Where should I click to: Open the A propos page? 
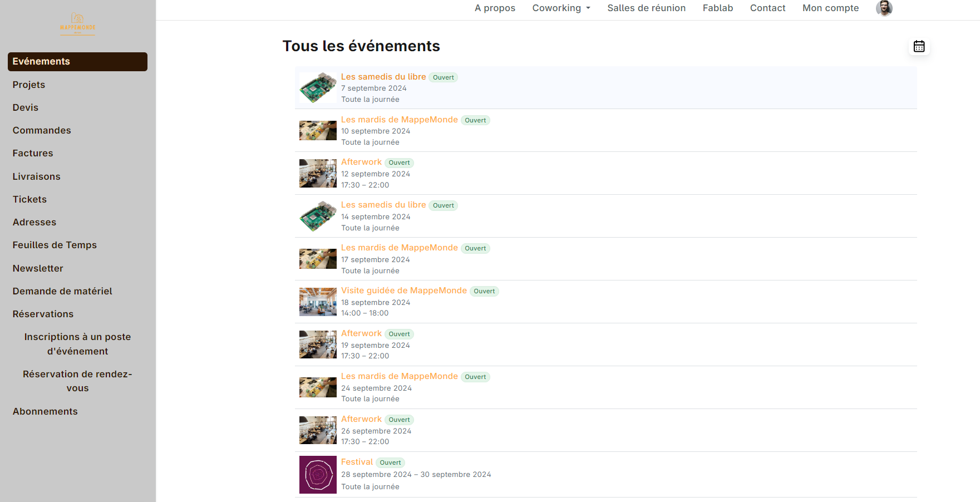tap(495, 8)
